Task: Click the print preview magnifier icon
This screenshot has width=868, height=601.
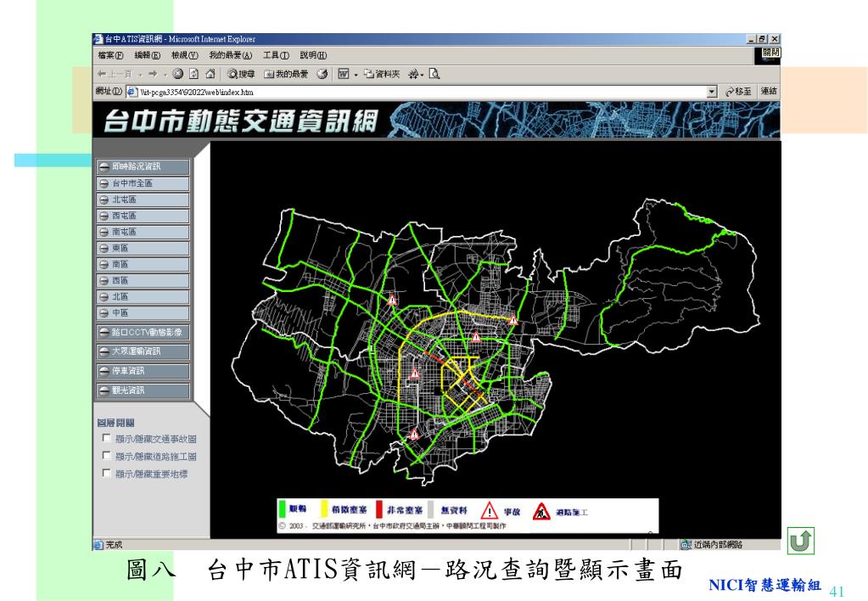Action: coord(434,74)
